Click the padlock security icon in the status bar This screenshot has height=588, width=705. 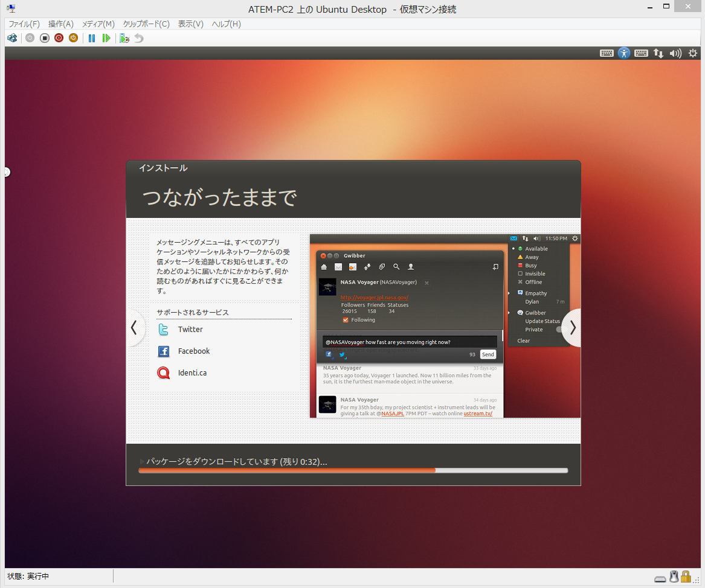(686, 577)
